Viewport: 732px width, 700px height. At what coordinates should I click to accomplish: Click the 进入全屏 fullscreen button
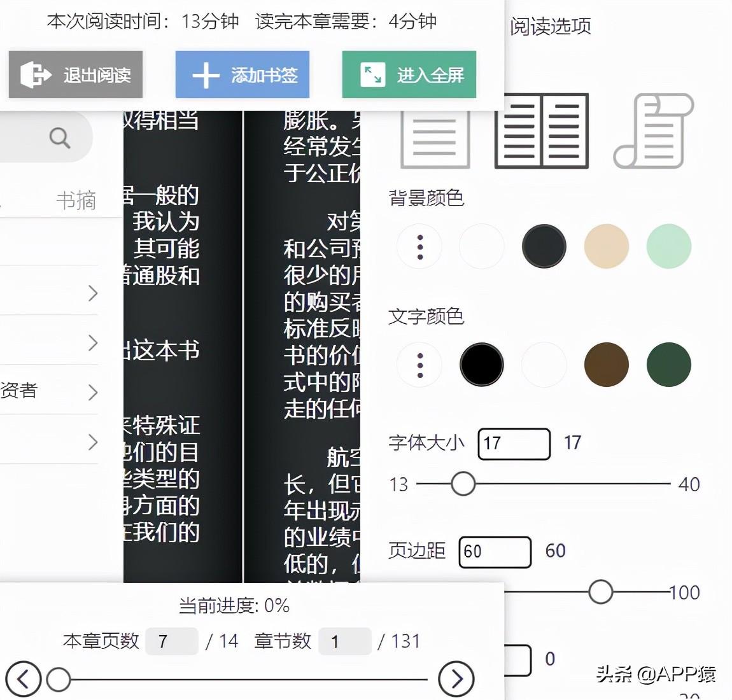tap(409, 74)
